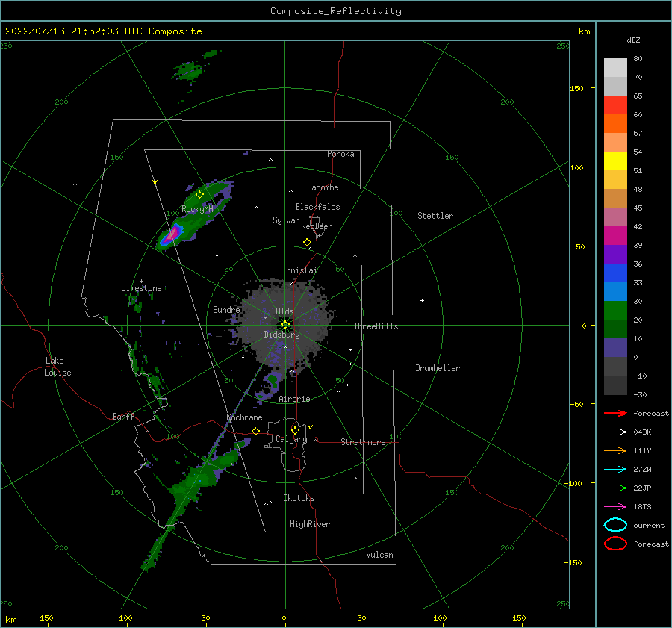The image size is (672, 628).
Task: Click the 150 tick on right axis
Action: coord(576,88)
